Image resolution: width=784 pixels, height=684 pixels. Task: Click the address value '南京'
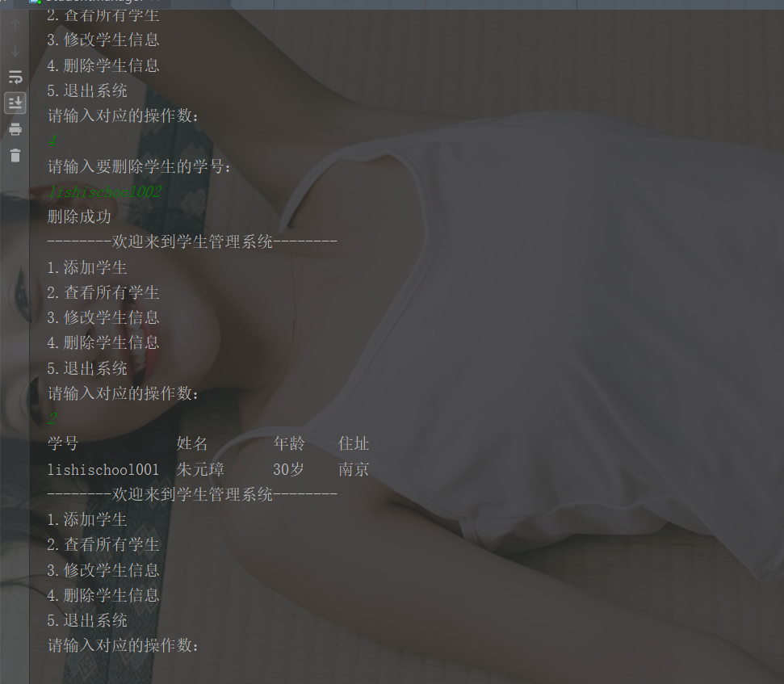pos(354,469)
